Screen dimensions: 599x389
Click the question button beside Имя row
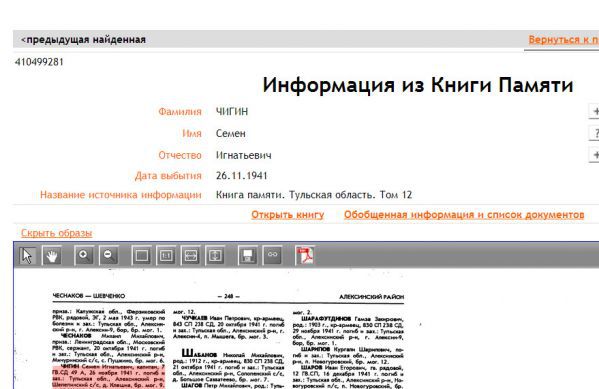tap(594, 133)
